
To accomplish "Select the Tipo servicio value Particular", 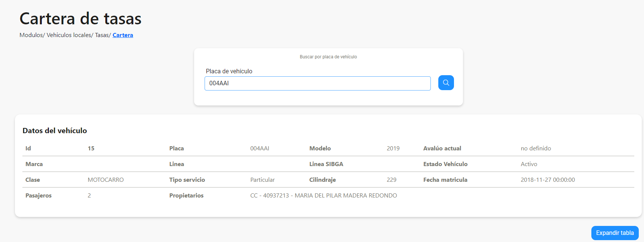I will [x=262, y=180].
